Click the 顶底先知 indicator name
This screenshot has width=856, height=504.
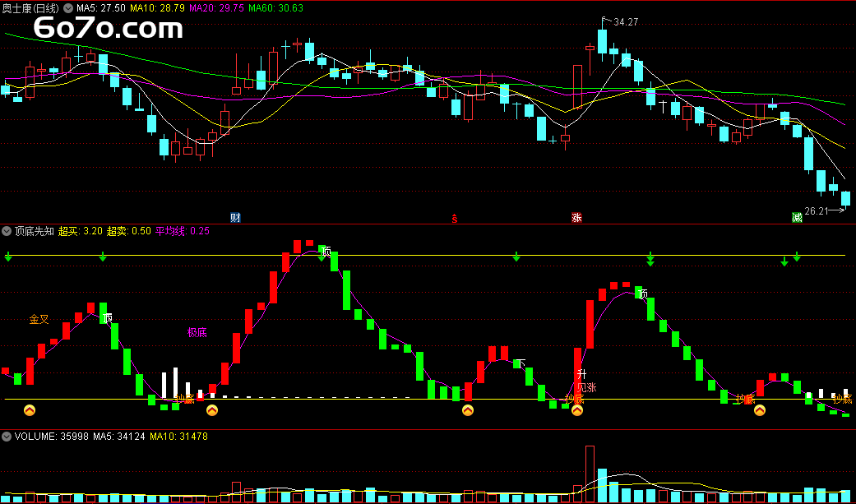(35, 231)
